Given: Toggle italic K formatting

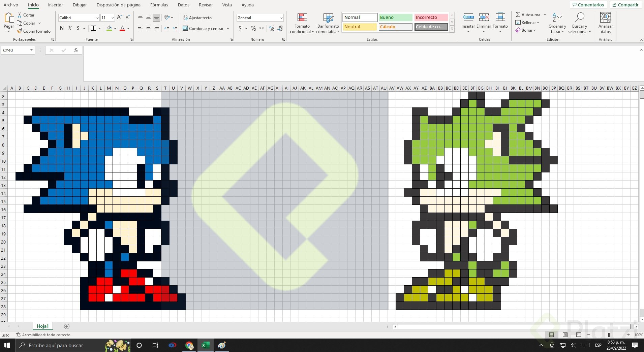Looking at the screenshot, I should pyautogui.click(x=70, y=28).
